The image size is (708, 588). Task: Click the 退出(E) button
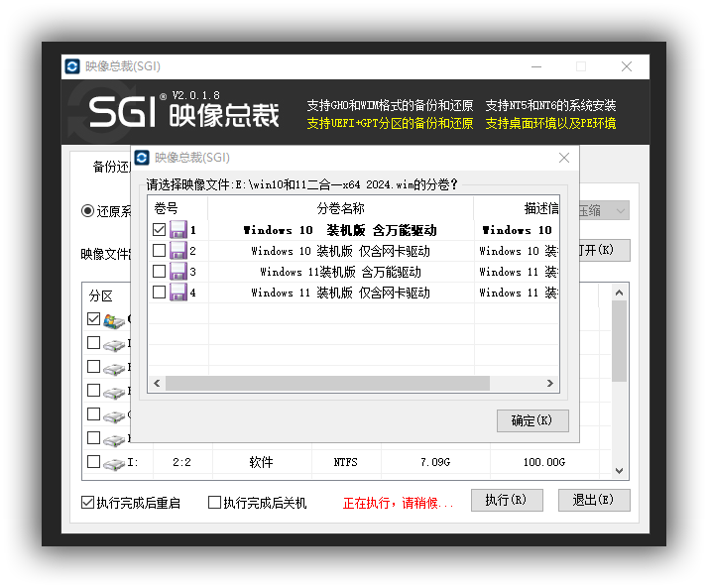tap(593, 501)
